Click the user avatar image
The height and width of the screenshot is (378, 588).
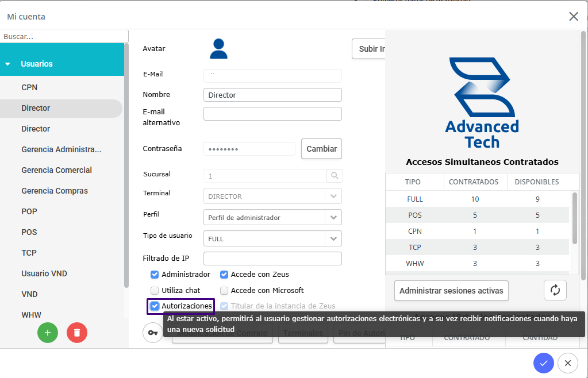tap(218, 49)
